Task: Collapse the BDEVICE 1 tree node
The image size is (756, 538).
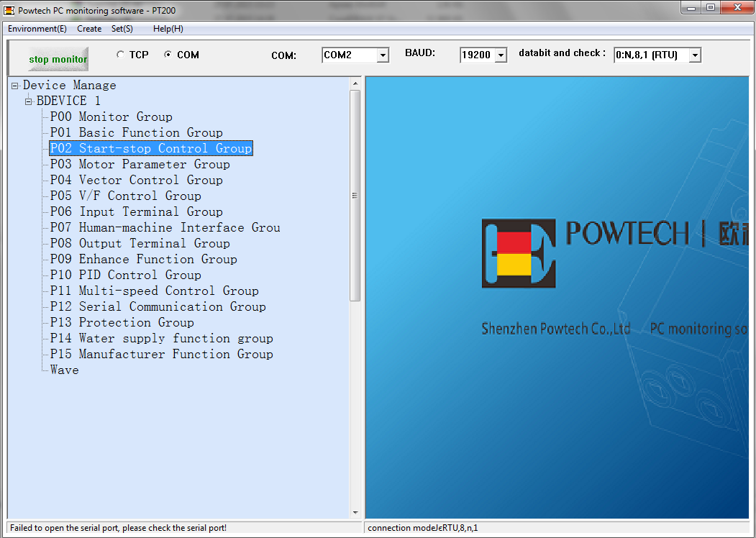Action: tap(29, 101)
